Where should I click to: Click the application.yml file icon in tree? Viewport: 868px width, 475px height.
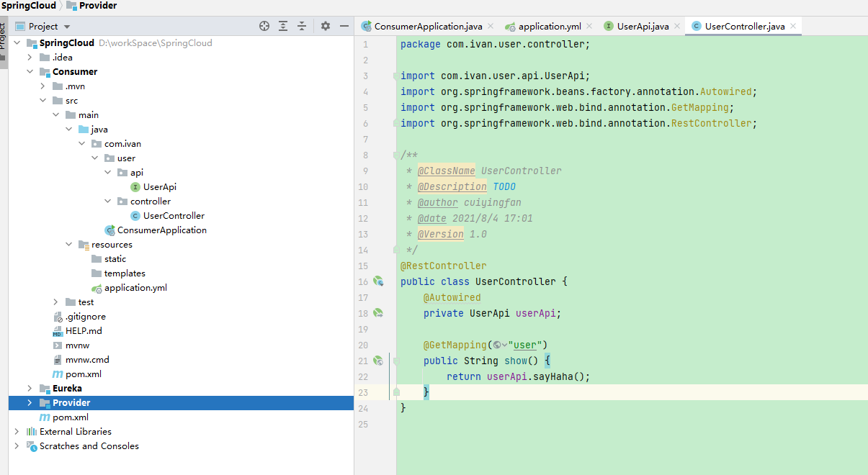coord(97,288)
